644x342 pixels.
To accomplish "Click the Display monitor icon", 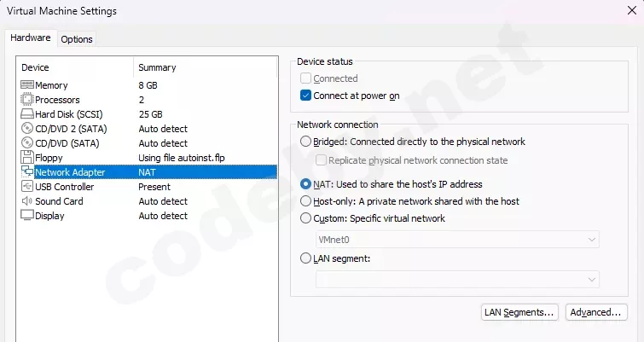I will (x=26, y=216).
